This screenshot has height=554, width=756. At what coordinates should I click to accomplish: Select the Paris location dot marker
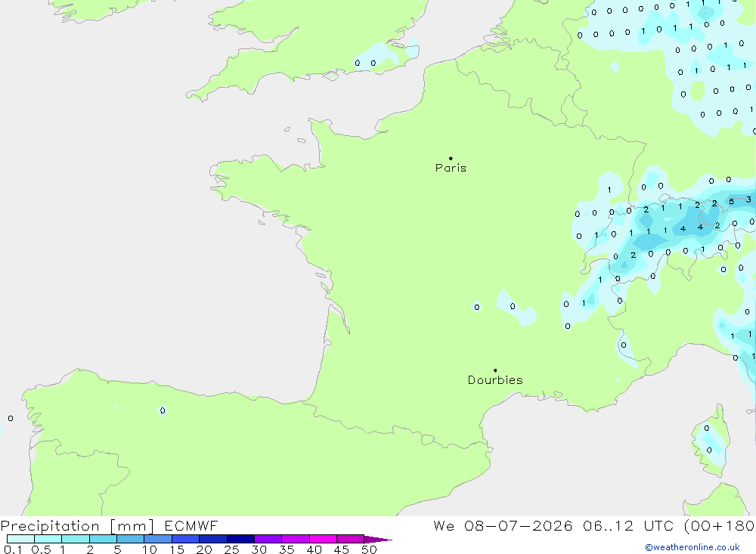pyautogui.click(x=451, y=158)
